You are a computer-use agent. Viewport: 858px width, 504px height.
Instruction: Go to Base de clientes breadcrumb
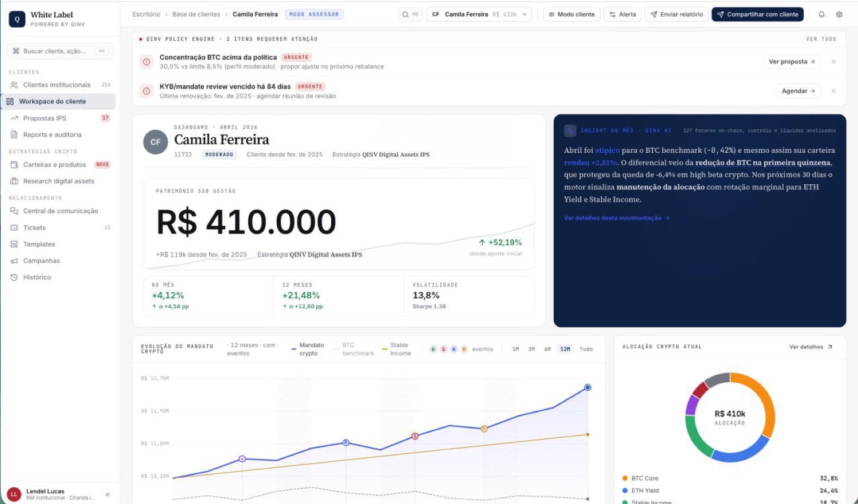click(196, 14)
